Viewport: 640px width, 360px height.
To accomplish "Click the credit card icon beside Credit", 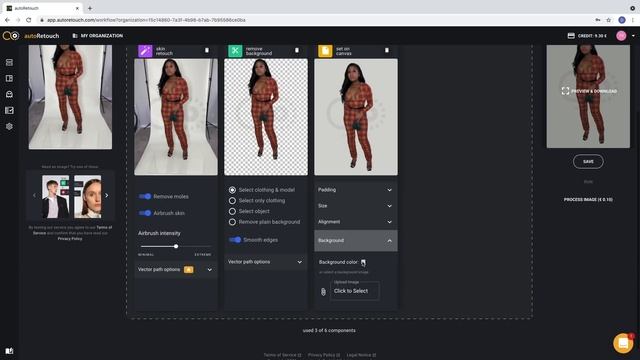I will (571, 36).
